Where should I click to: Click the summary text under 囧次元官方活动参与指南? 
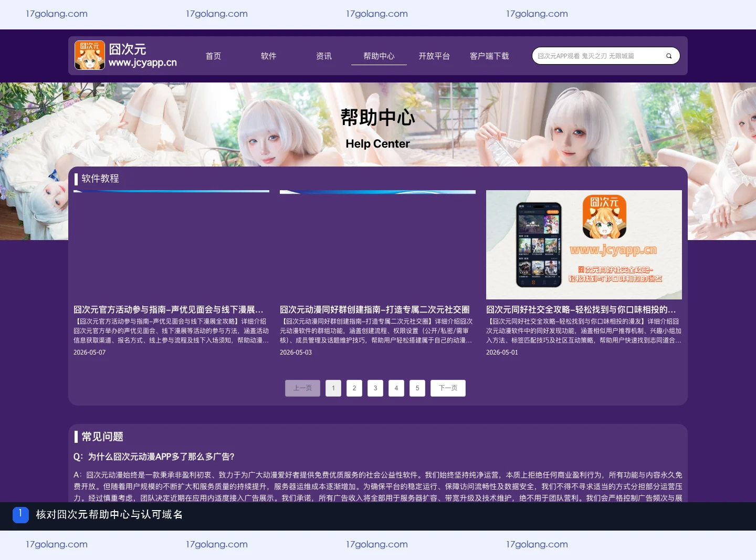coord(171,331)
